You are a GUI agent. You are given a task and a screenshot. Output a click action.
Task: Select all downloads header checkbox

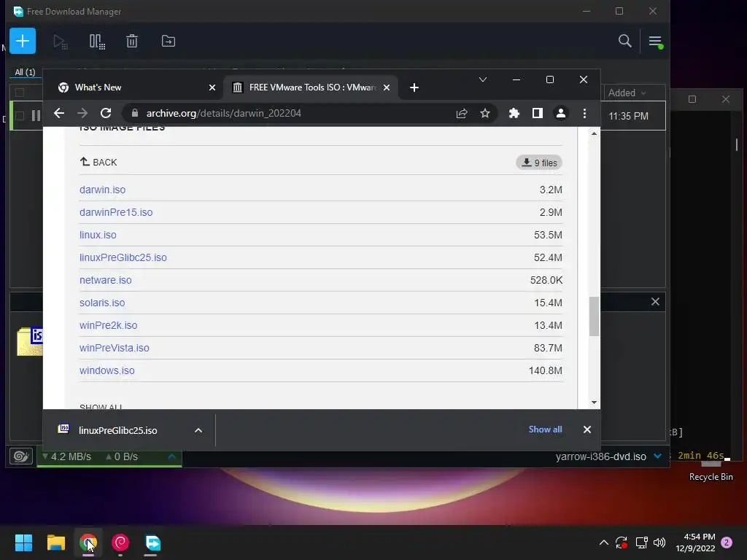[x=20, y=93]
